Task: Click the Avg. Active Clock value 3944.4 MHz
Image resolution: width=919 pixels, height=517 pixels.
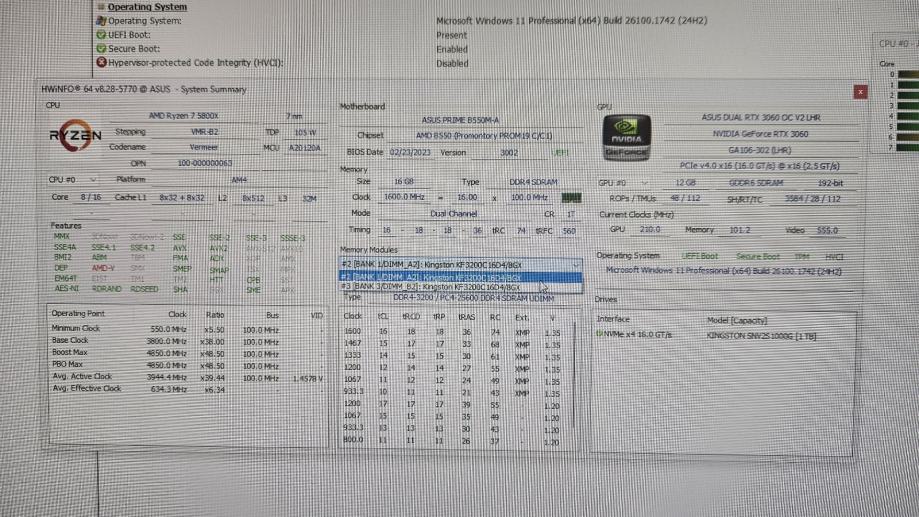Action: point(166,377)
